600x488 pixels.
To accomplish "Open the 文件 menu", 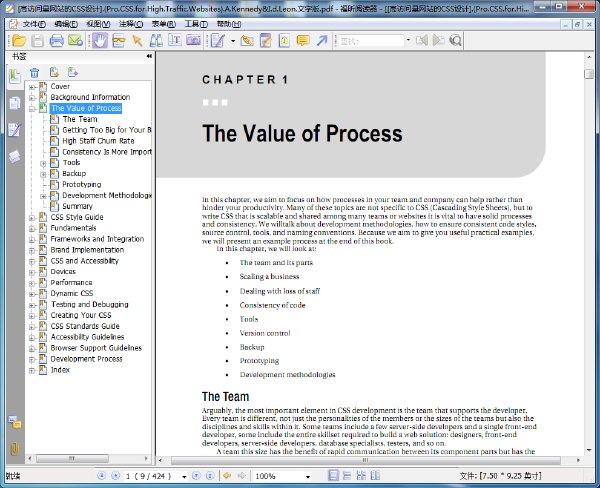I will (x=34, y=24).
